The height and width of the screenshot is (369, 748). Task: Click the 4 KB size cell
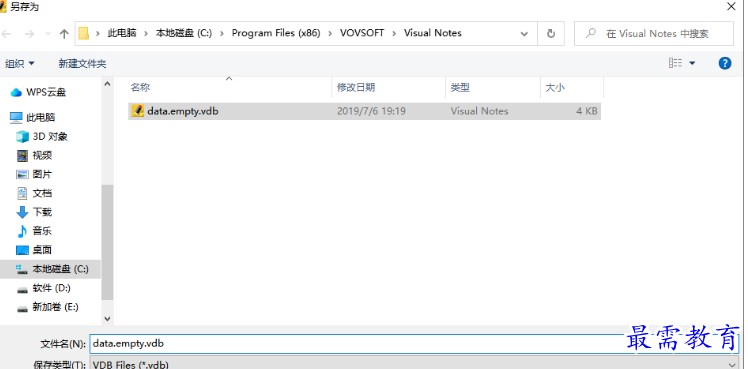[586, 111]
